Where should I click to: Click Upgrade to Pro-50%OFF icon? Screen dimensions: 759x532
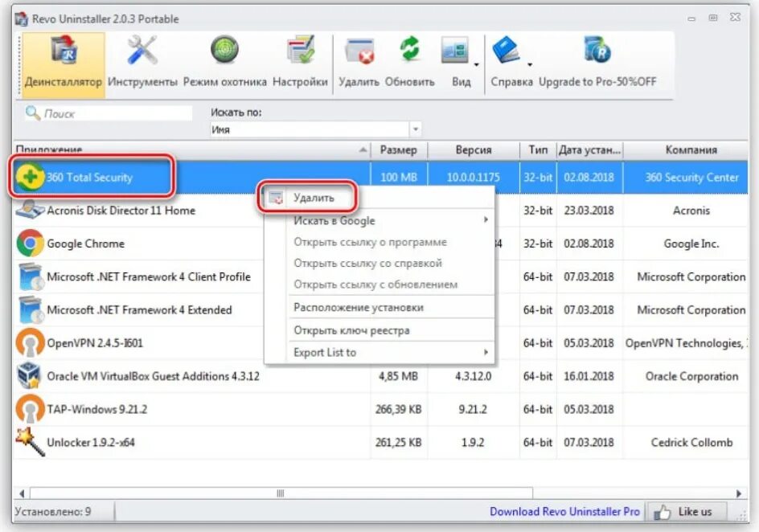coord(597,51)
